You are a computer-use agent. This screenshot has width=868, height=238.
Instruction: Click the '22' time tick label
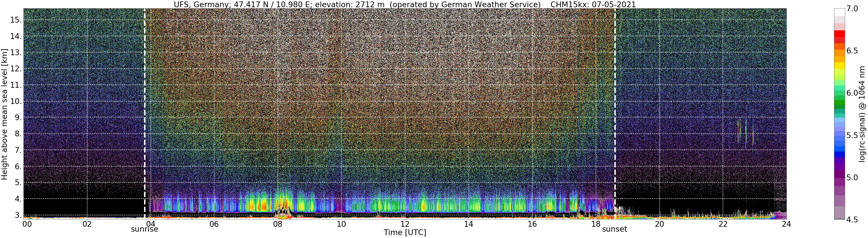[723, 224]
